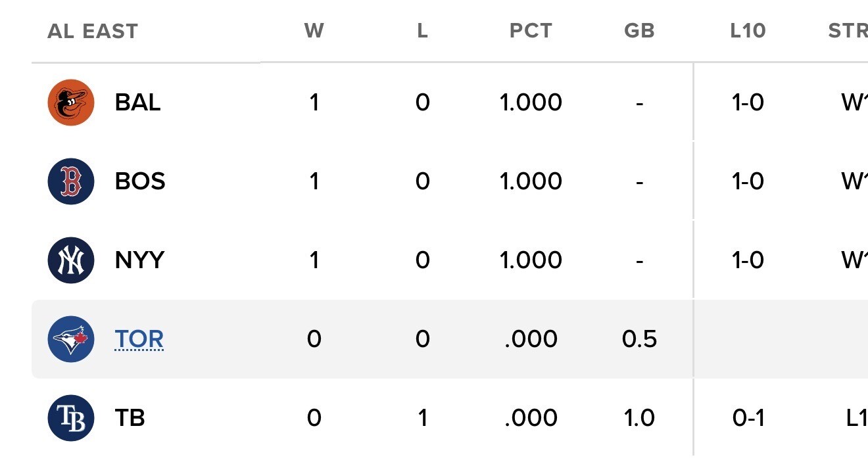
Task: Select the BAL team name
Action: [137, 103]
